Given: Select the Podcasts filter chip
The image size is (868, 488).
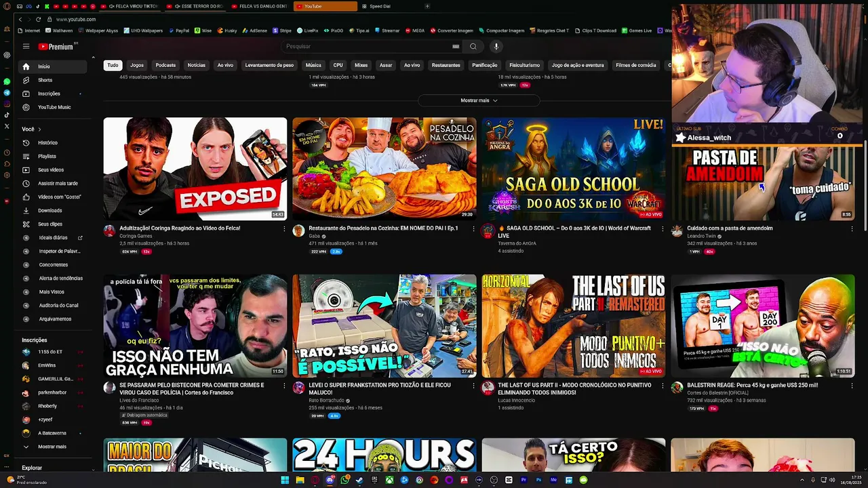Looking at the screenshot, I should [x=165, y=65].
